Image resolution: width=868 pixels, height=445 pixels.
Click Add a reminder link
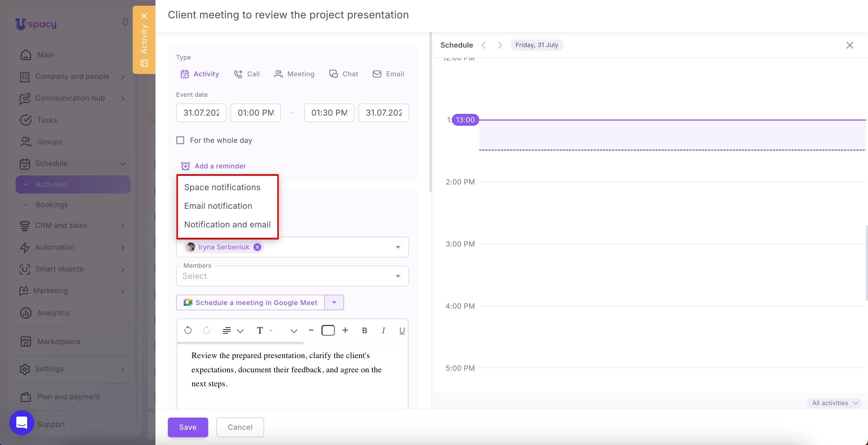[213, 166]
